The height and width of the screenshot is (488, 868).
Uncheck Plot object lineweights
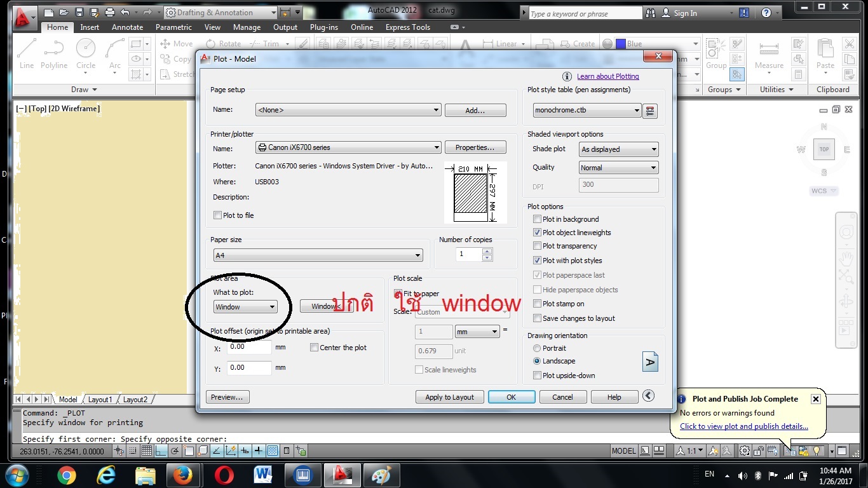[537, 233]
